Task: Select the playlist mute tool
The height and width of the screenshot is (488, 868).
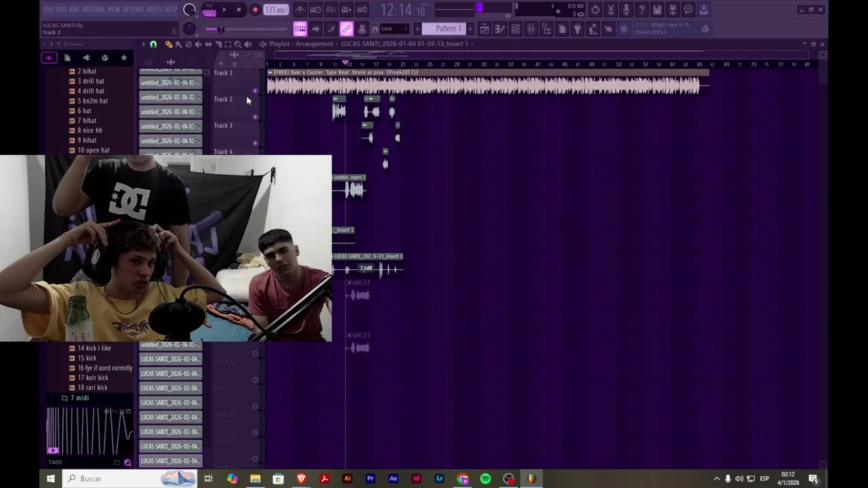Action: point(198,44)
